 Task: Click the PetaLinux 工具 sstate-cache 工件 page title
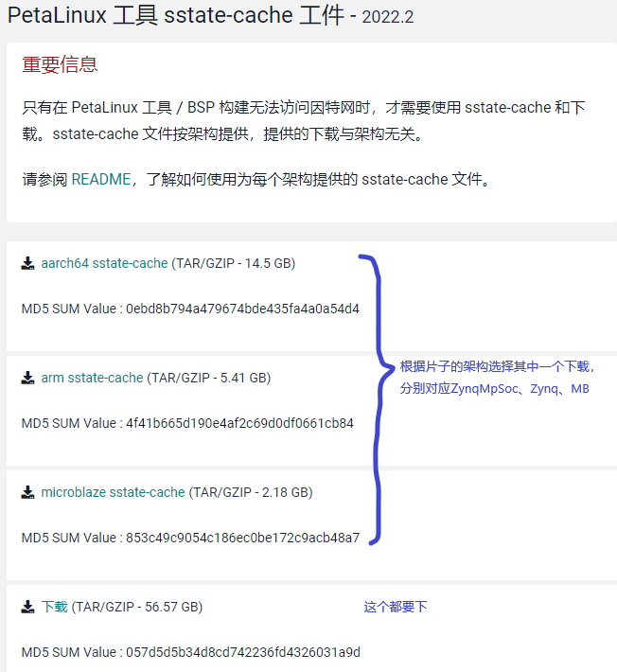pyautogui.click(x=176, y=15)
